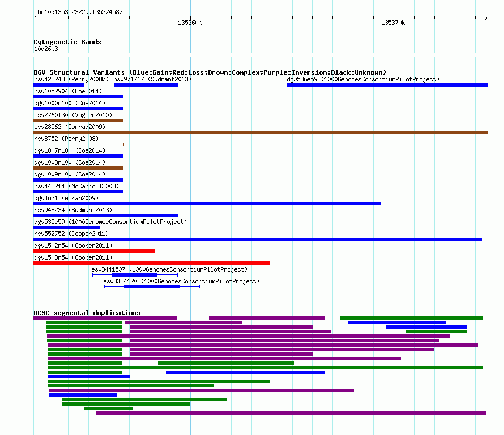Open dgv1008n100 (Coe2014) variant
This screenshot has height=435, width=504.
point(70,162)
